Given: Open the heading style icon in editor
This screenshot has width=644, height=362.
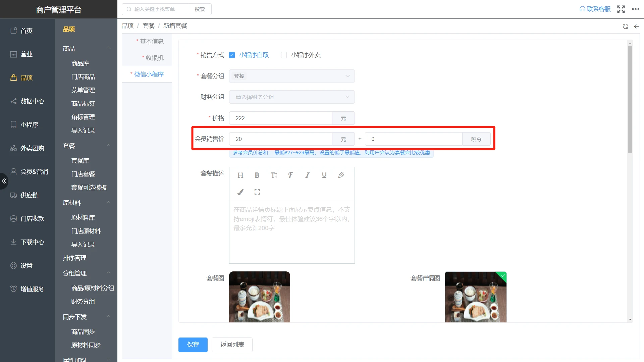Looking at the screenshot, I should 240,175.
